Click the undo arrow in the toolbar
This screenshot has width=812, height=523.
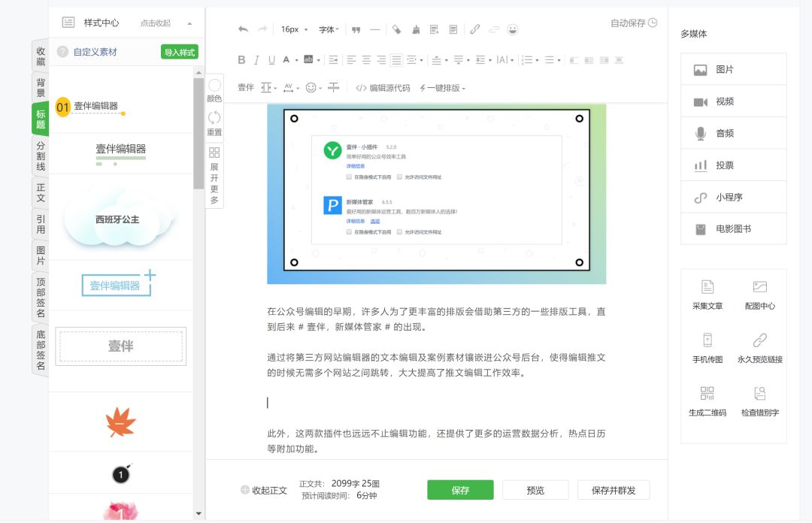click(243, 29)
